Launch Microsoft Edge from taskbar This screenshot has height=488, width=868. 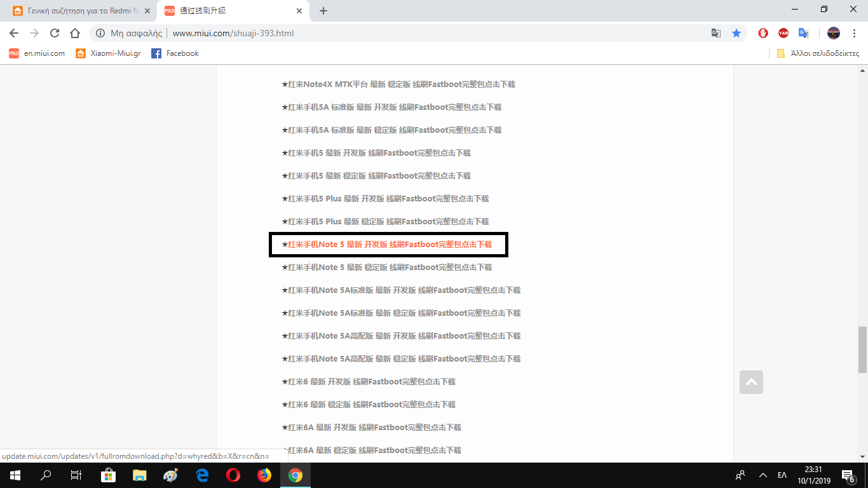pyautogui.click(x=202, y=475)
